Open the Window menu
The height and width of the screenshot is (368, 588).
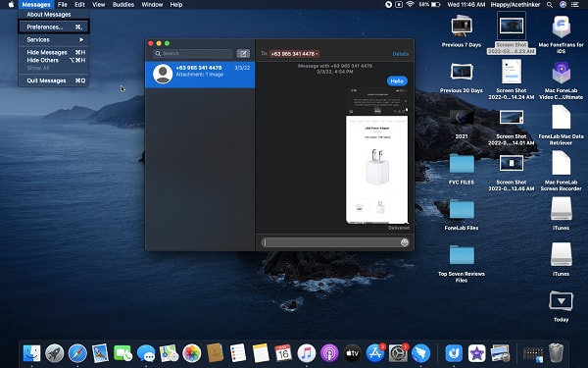point(152,5)
